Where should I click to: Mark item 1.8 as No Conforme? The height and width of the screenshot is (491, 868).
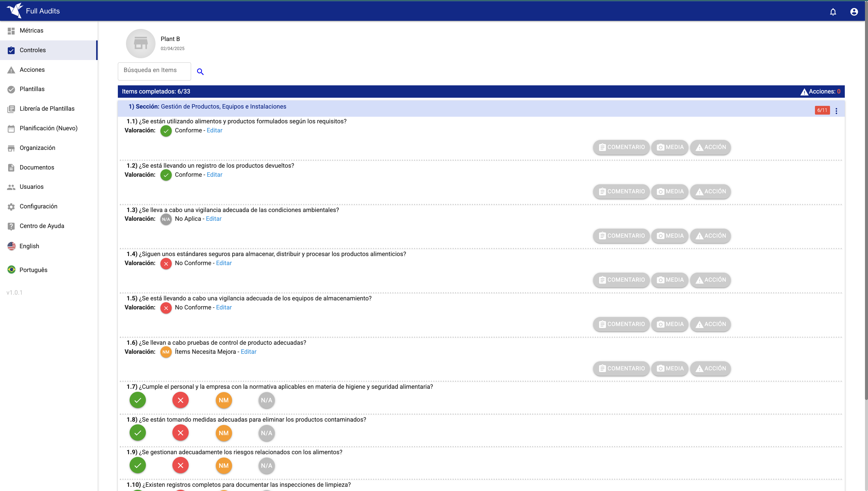181,433
